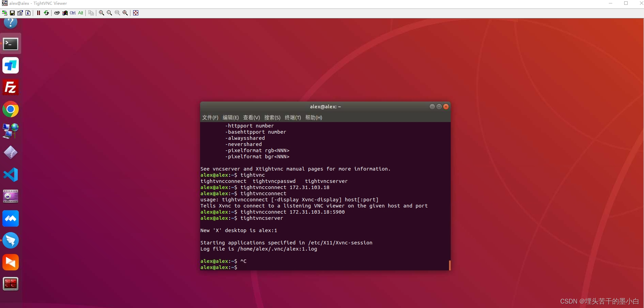Click the Pause remote session icon
Viewport: 644px width, 308px height.
pos(39,13)
